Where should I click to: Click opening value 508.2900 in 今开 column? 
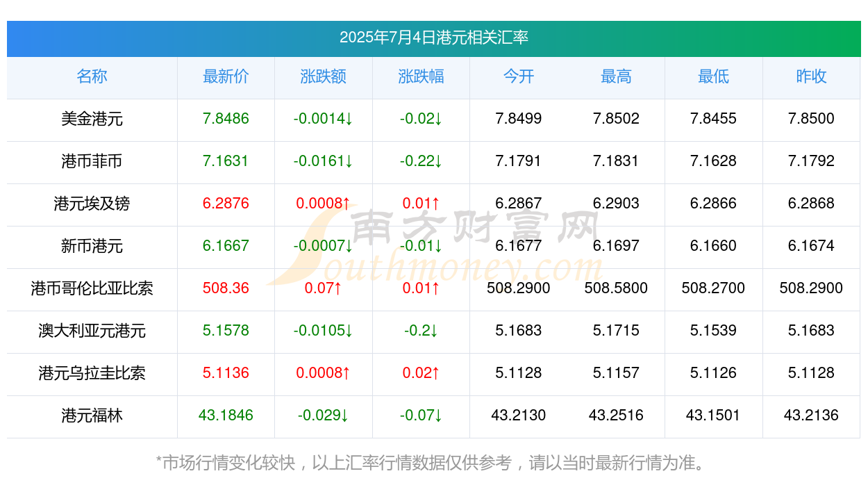519,288
